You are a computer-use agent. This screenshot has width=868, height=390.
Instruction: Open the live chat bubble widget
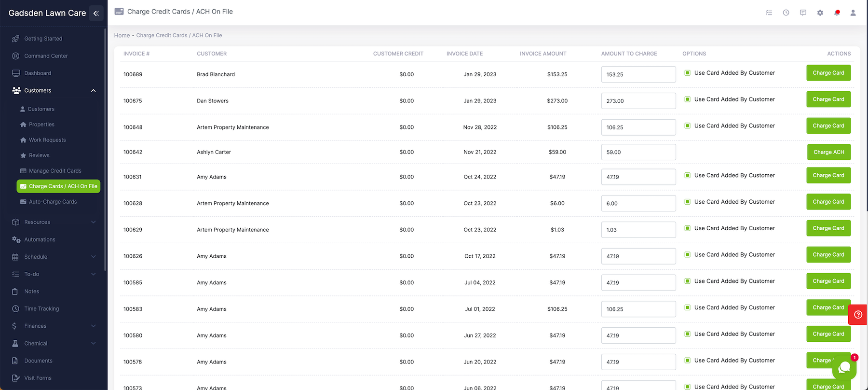tap(844, 368)
